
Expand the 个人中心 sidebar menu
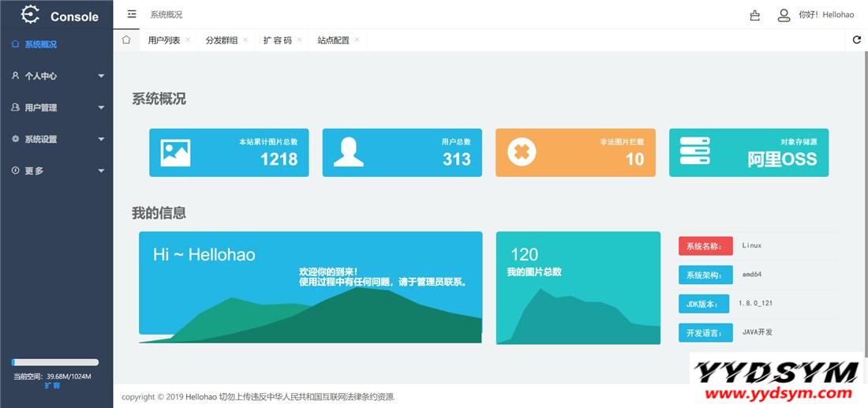[55, 76]
